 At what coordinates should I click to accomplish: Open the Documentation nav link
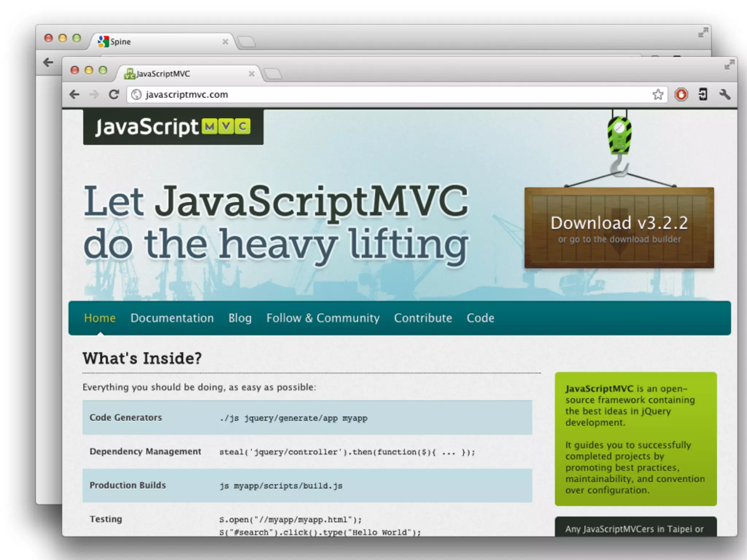point(172,318)
